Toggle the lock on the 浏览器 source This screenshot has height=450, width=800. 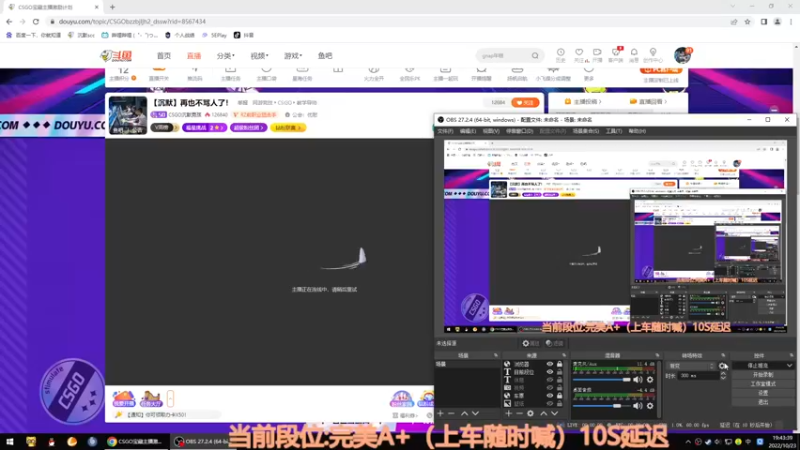coord(560,364)
